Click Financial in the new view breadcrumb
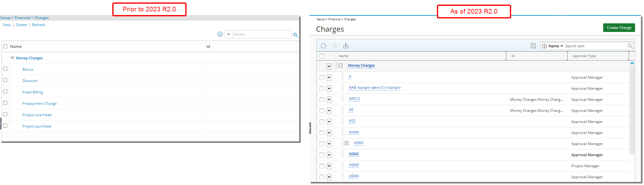 (x=334, y=19)
